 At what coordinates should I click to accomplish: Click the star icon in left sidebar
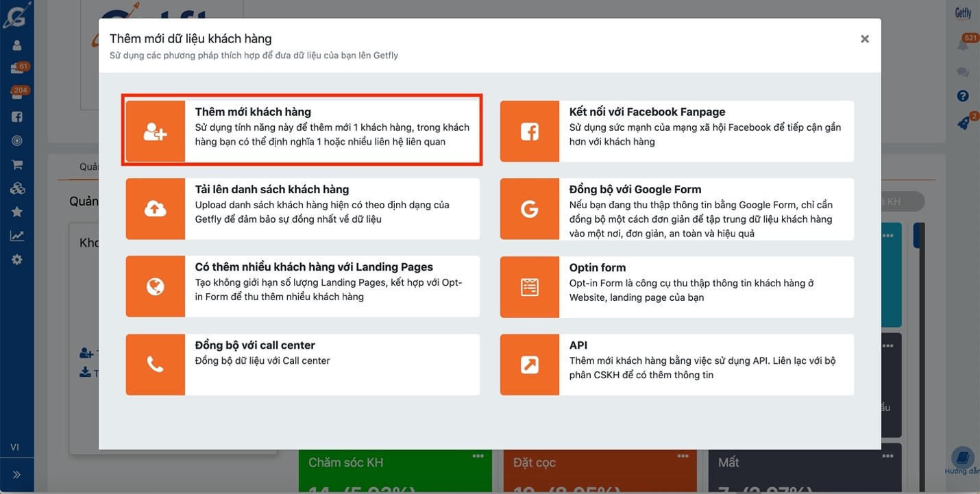pyautogui.click(x=17, y=212)
